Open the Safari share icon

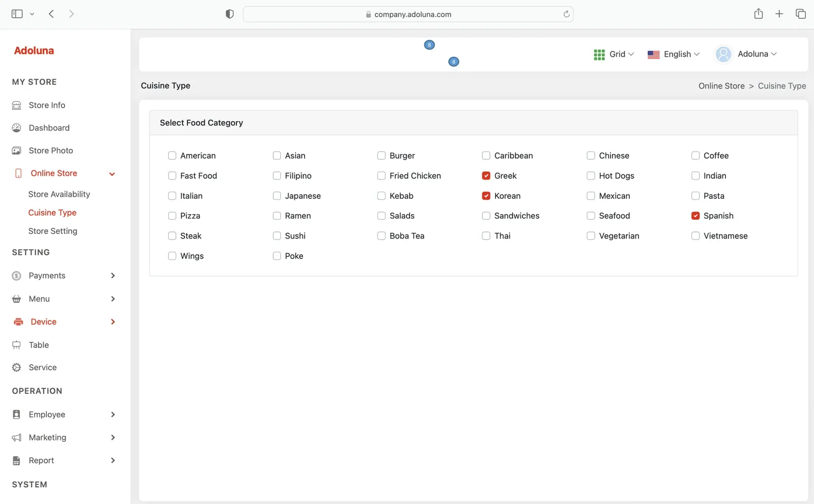click(x=759, y=14)
